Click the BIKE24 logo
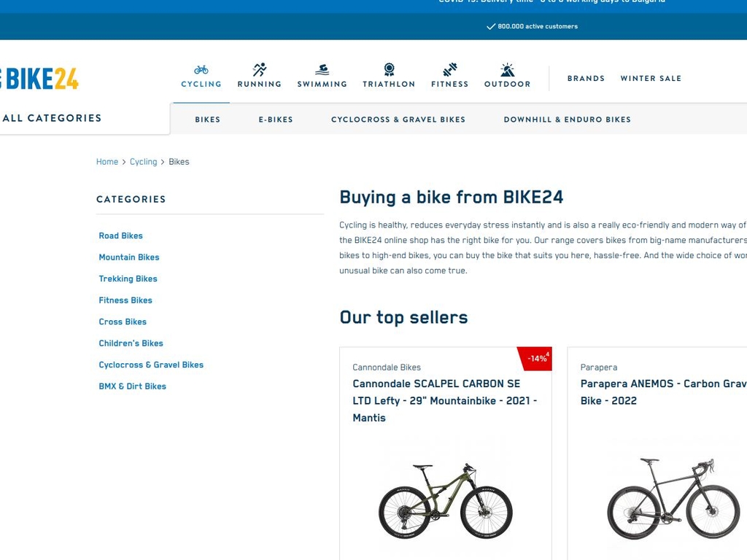The height and width of the screenshot is (560, 747). pos(41,79)
